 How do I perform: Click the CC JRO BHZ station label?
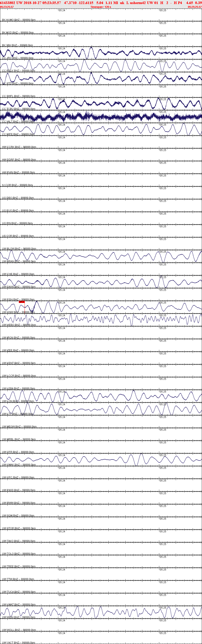[18, 58]
